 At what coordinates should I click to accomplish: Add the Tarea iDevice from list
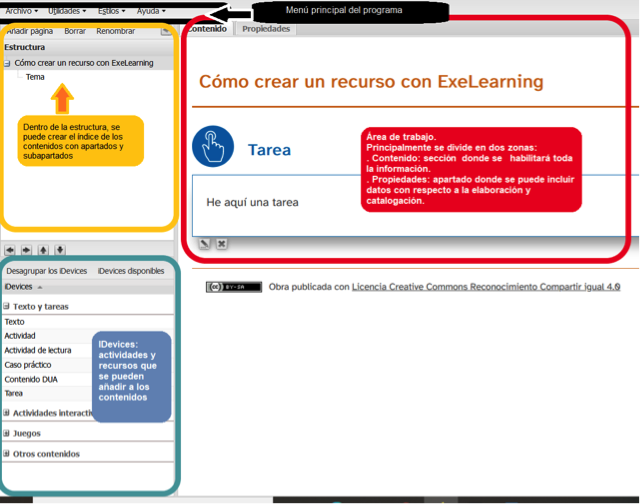pos(13,393)
